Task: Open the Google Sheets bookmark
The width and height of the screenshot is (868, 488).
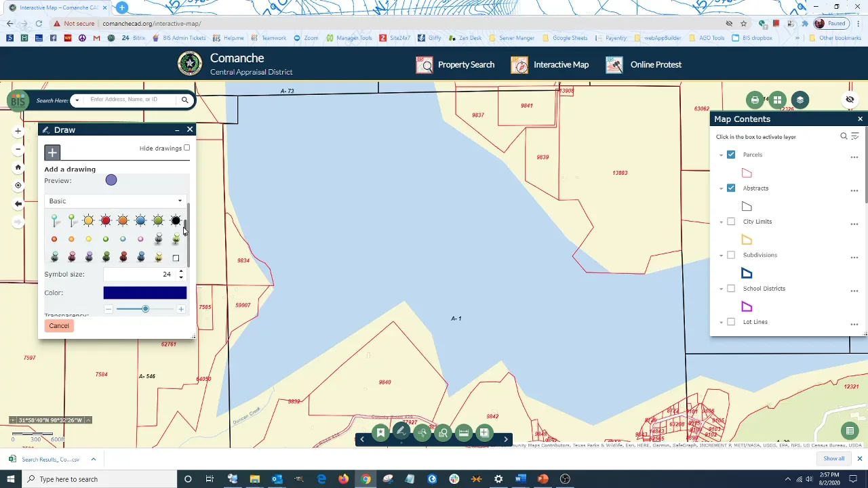Action: (x=566, y=38)
